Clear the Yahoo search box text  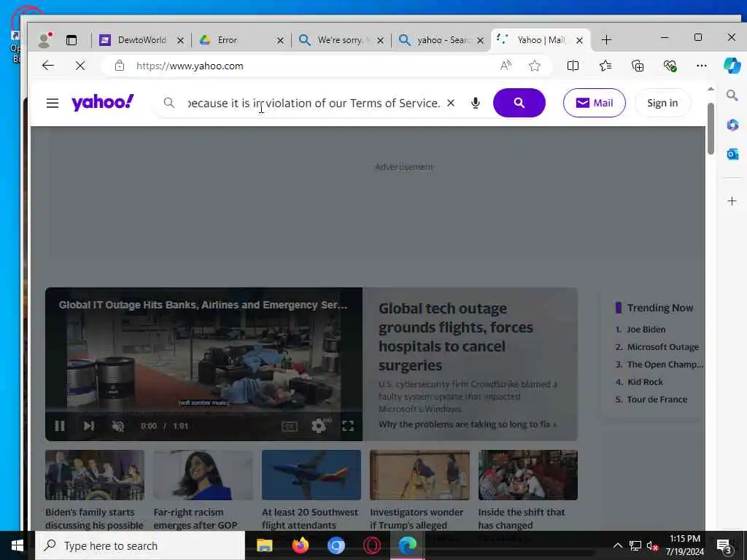pos(451,103)
